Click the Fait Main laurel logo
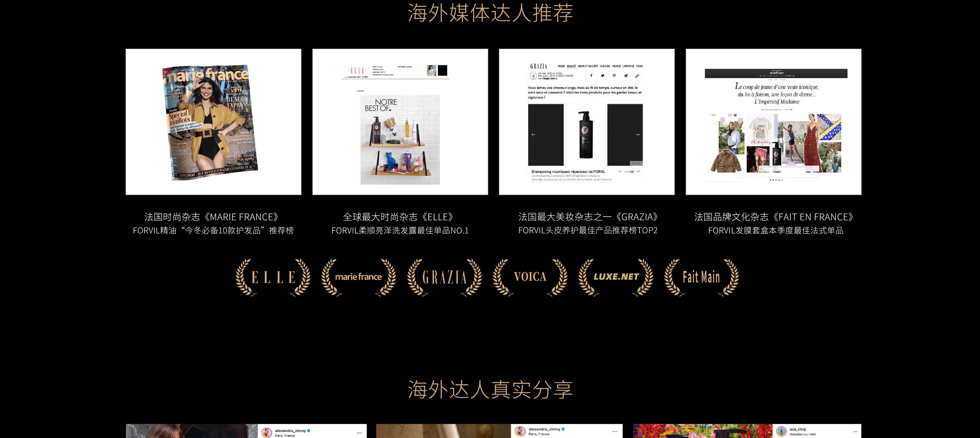The width and height of the screenshot is (980, 438). [702, 277]
